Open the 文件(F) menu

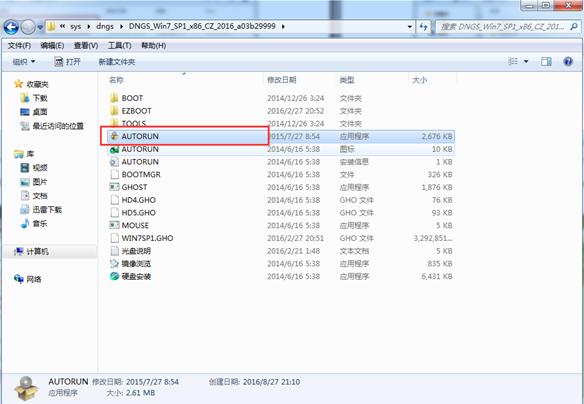(x=19, y=45)
